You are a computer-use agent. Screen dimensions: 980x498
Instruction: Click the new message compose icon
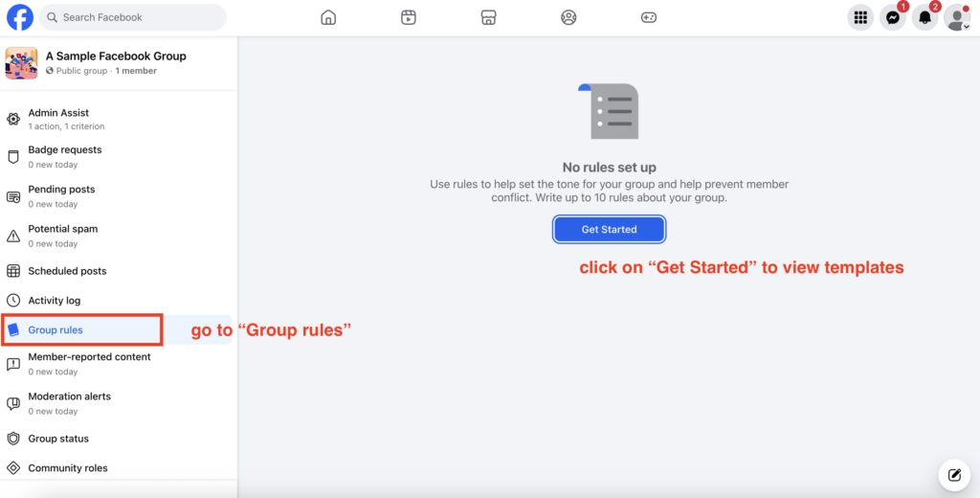(953, 474)
